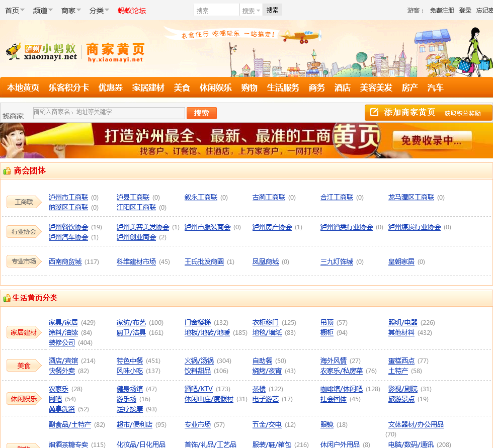Screen dimensions: 493x448
Task: Select 酒店 in the orange navigation
Action: [x=343, y=87]
